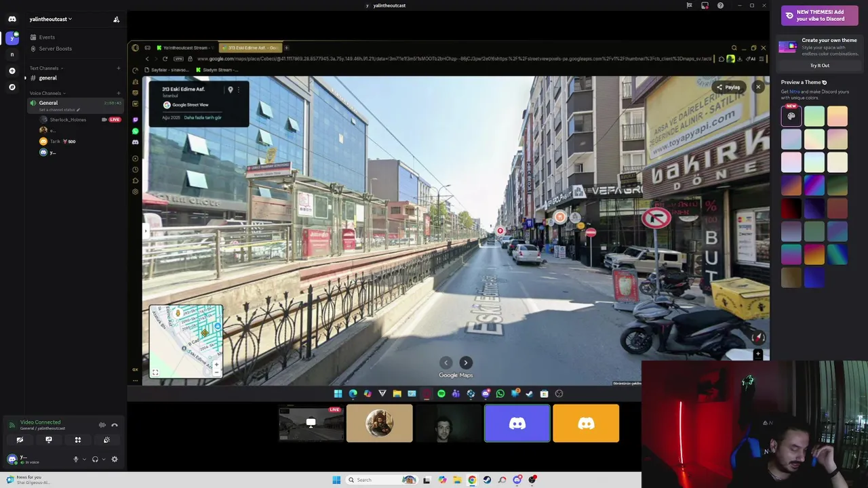This screenshot has height=488, width=868.
Task: Open the Video Connected details
Action: pyautogui.click(x=40, y=422)
